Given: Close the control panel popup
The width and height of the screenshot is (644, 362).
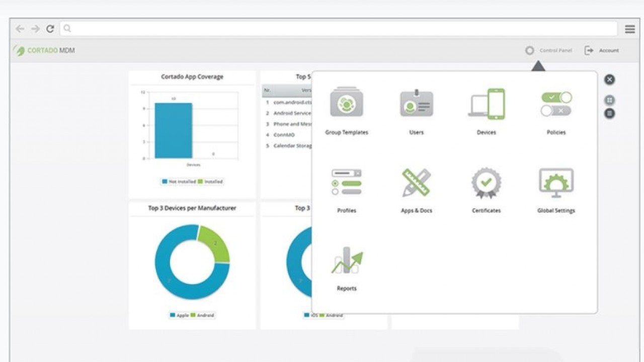Looking at the screenshot, I should coord(609,79).
